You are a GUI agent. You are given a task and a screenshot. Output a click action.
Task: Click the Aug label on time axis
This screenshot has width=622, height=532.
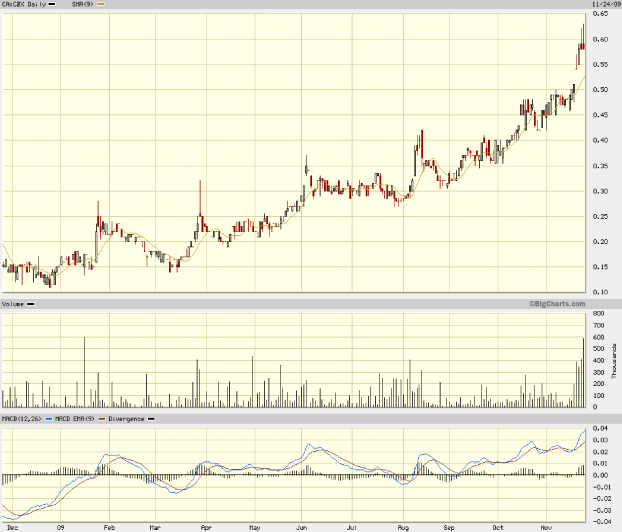(x=401, y=526)
